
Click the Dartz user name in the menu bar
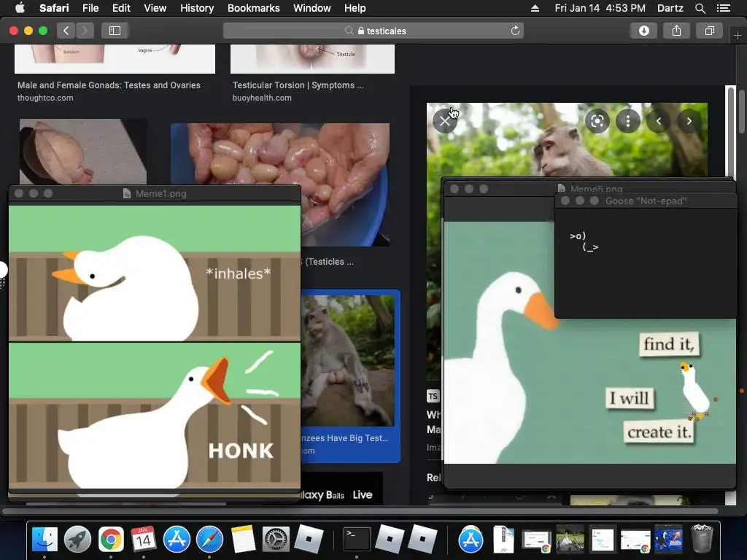tap(670, 8)
